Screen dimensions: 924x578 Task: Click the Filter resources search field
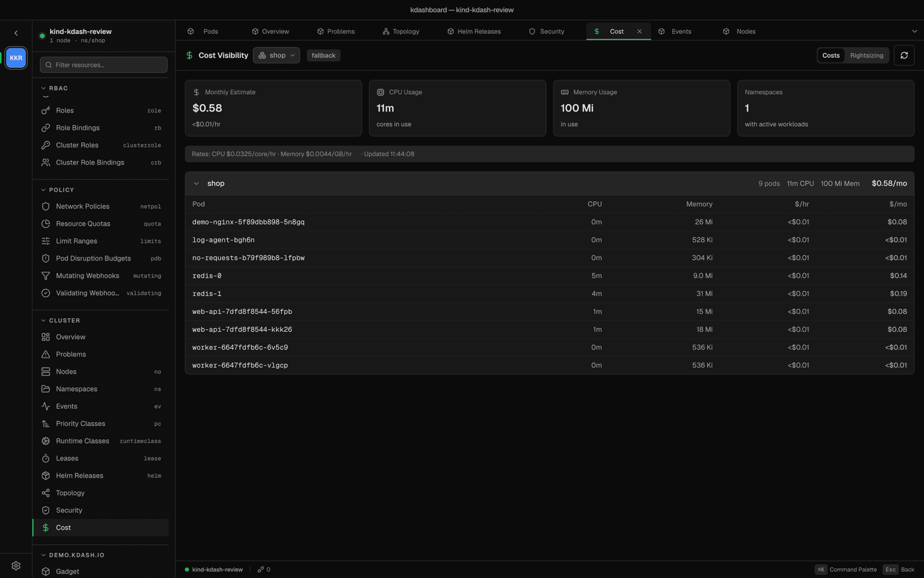click(x=104, y=65)
